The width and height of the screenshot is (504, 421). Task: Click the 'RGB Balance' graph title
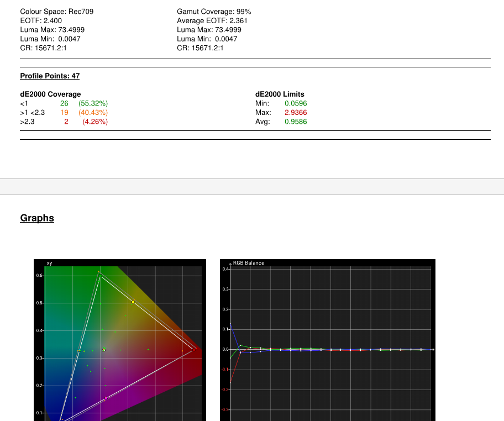click(249, 263)
